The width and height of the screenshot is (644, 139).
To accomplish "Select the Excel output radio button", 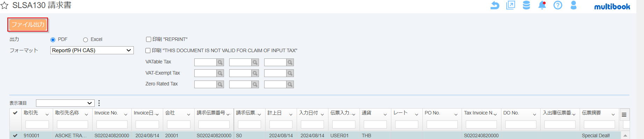I will click(85, 40).
